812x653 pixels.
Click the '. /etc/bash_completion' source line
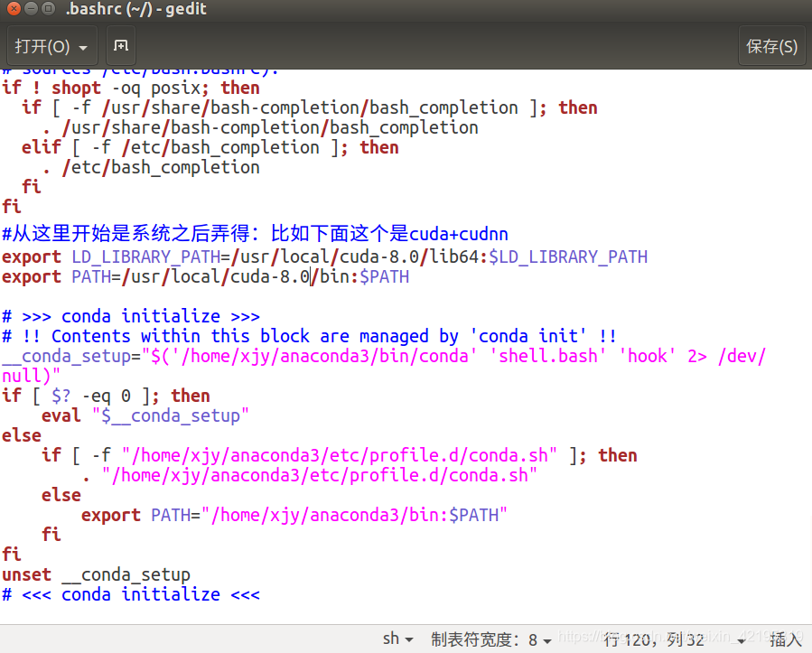pos(151,168)
